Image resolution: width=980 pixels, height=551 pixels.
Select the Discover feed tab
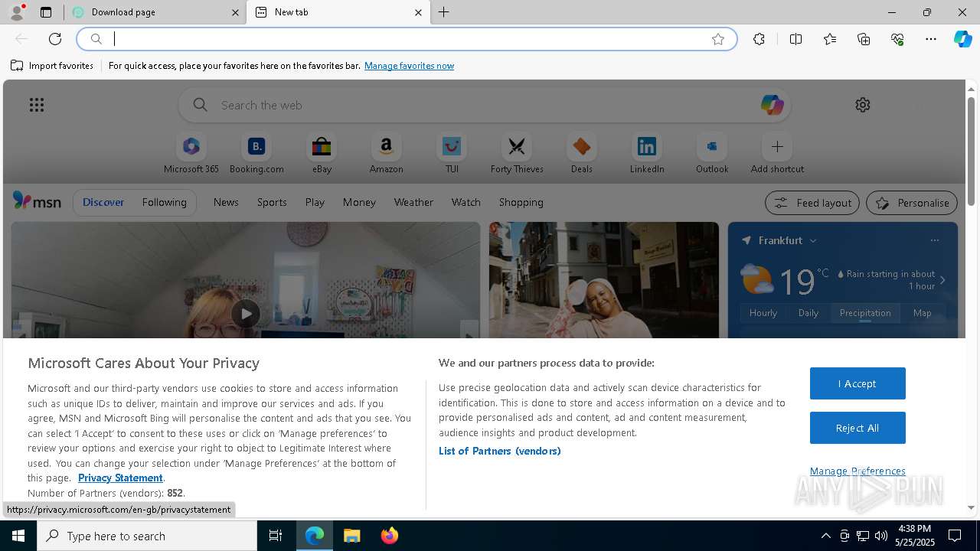tap(103, 202)
